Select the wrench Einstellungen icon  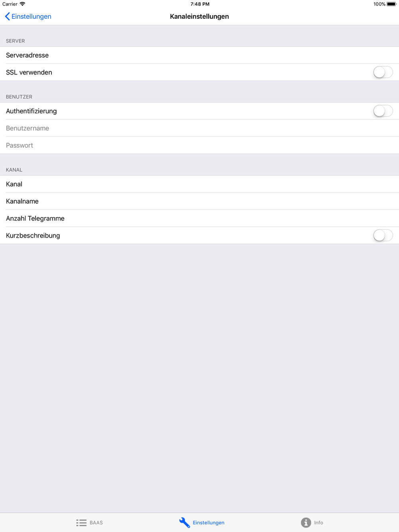click(184, 522)
